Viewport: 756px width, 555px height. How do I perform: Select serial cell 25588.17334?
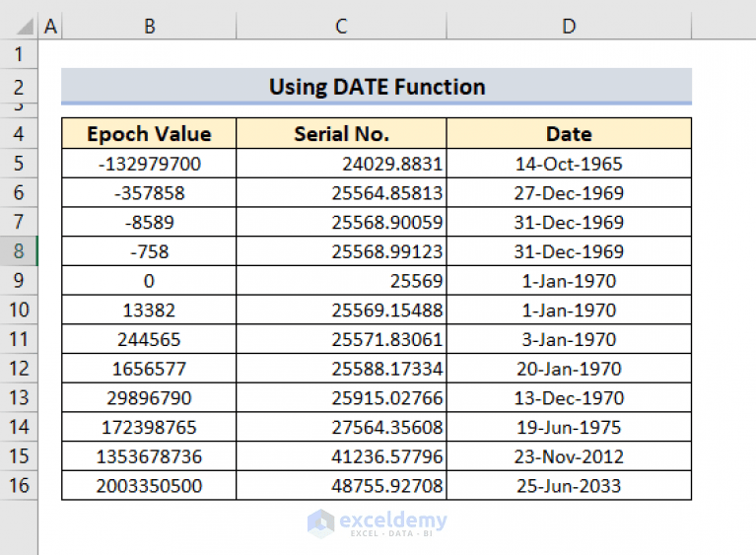(x=341, y=369)
